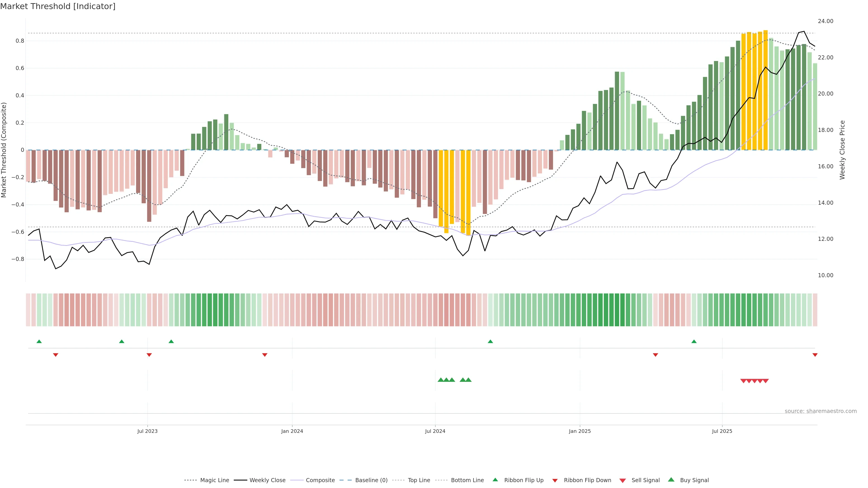The image size is (868, 488).
Task: Click the rightmost red sell signal triangle
Action: point(766,381)
